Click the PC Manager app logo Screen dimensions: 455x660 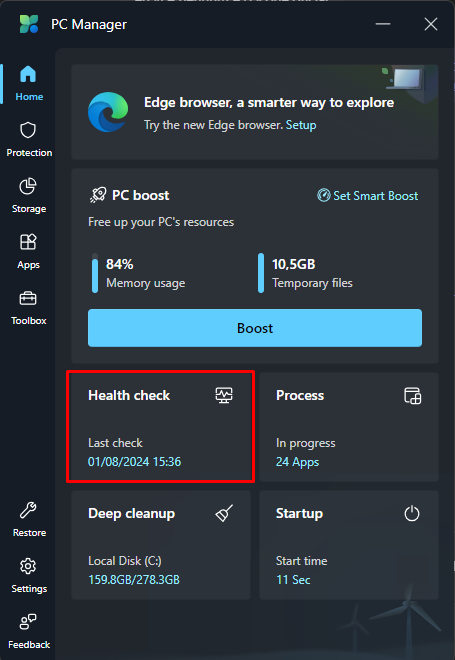point(29,24)
